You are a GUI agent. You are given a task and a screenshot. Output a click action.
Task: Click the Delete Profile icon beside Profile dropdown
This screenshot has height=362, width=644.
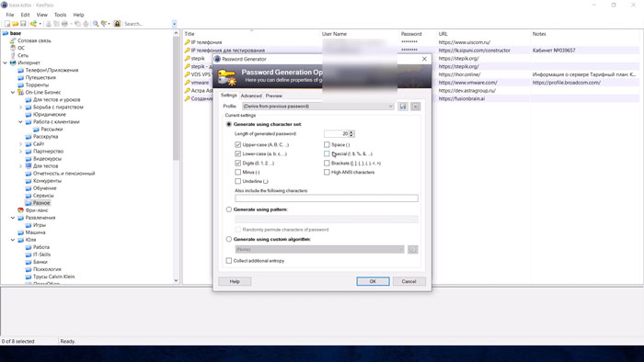click(x=416, y=107)
